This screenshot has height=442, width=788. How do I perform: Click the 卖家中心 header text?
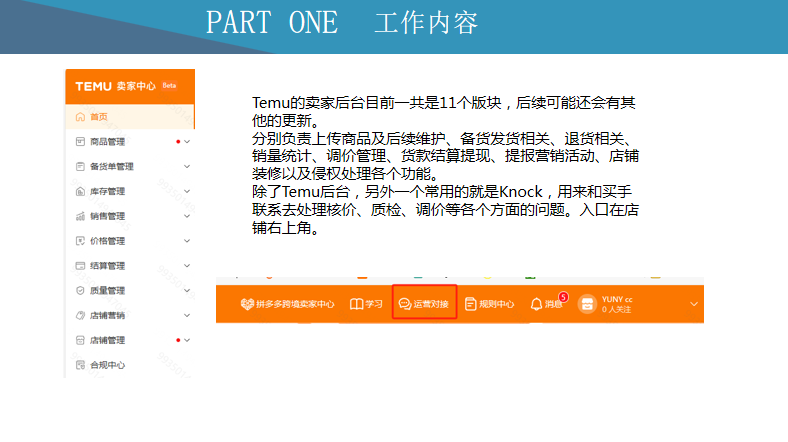[x=136, y=86]
